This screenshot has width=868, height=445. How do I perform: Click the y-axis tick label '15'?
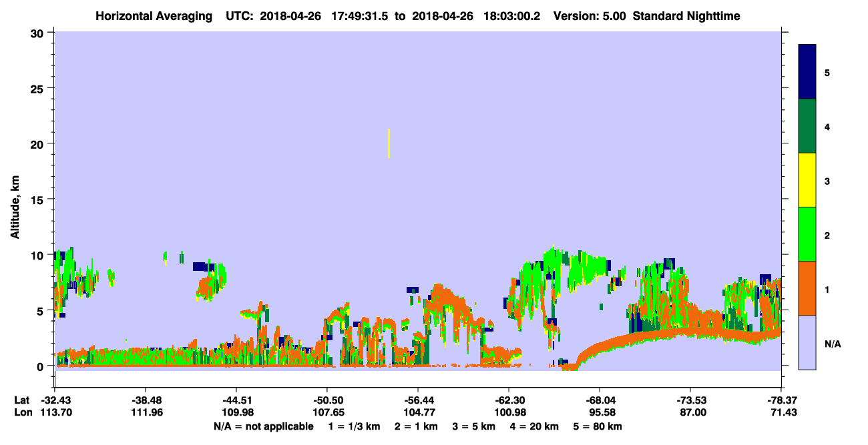(39, 199)
